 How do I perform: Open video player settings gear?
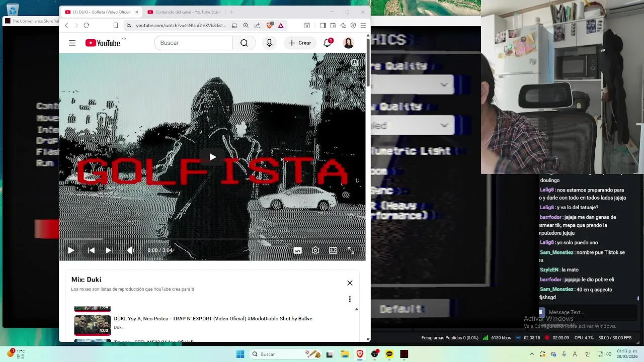coord(315,250)
